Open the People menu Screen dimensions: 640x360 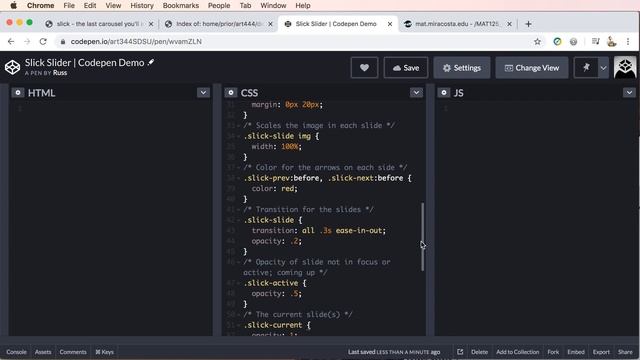[x=219, y=6]
